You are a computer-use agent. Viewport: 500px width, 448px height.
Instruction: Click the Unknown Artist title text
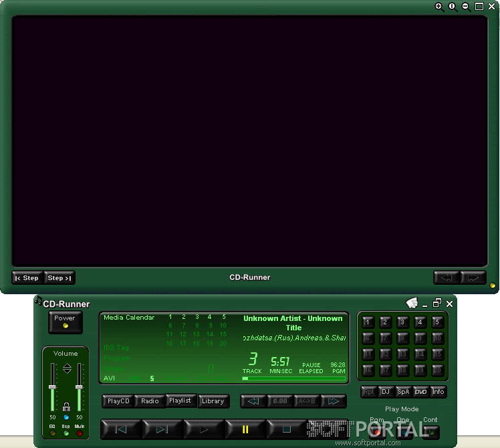pos(293,323)
